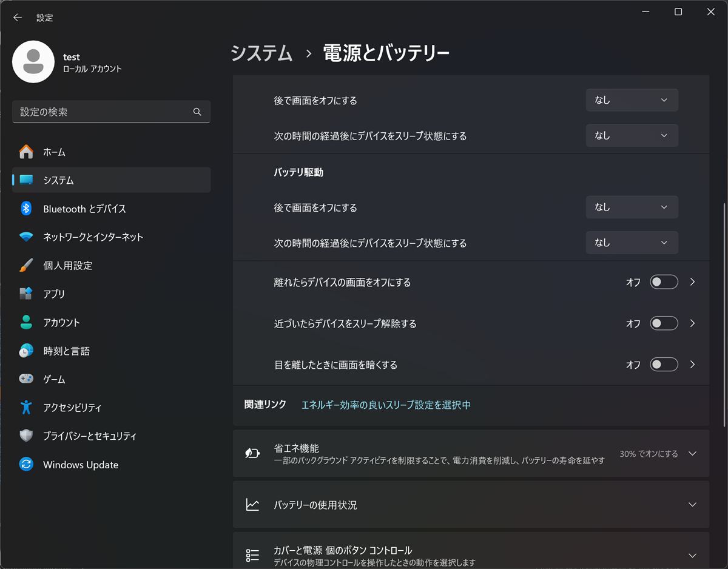Click the 関連リンク label
Image resolution: width=728 pixels, height=569 pixels.
265,404
